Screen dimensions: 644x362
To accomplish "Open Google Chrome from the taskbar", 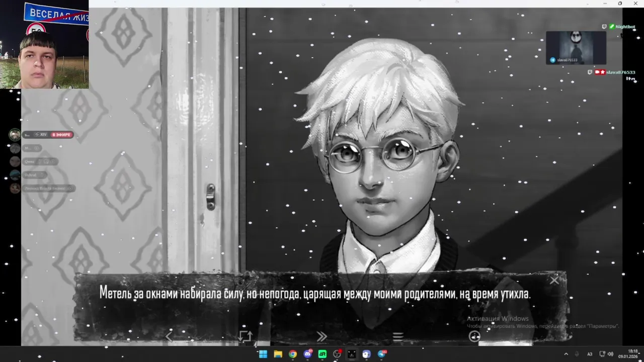I will 293,354.
